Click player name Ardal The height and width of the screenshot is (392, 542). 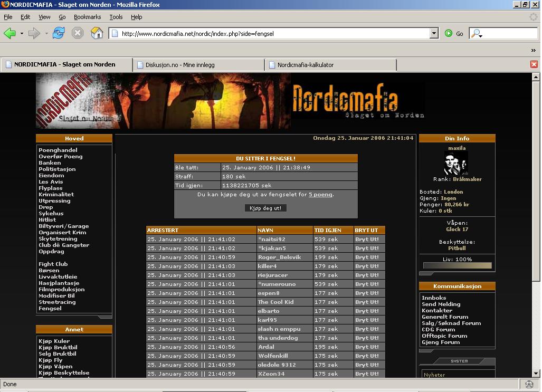coord(266,347)
